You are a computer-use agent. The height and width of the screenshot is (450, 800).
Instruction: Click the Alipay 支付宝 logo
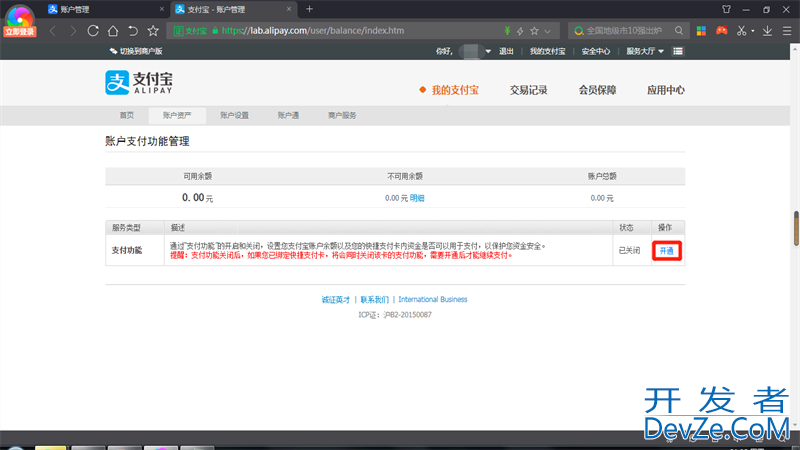139,83
